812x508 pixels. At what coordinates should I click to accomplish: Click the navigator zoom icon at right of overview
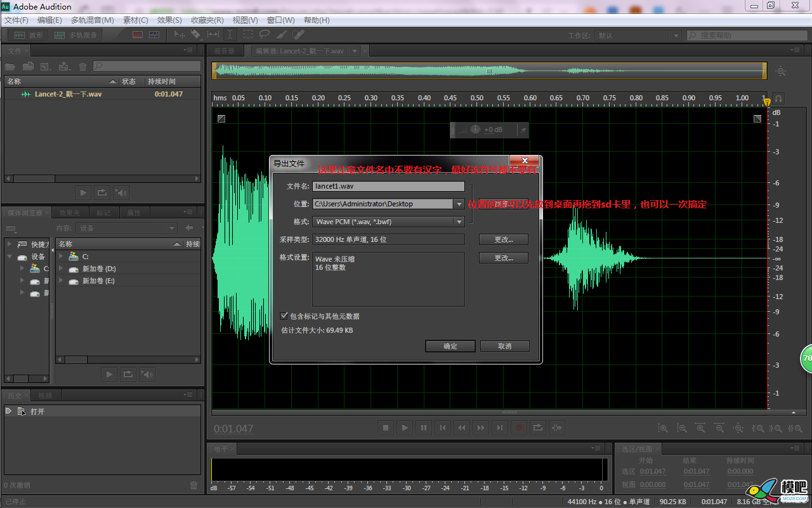[781, 72]
